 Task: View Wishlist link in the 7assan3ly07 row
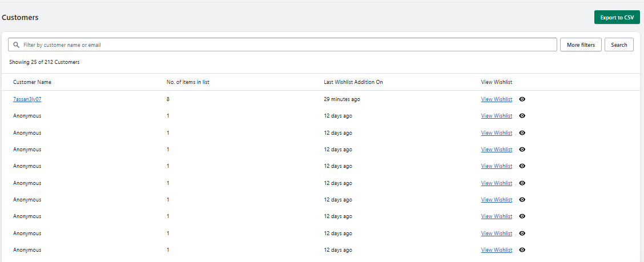(497, 99)
